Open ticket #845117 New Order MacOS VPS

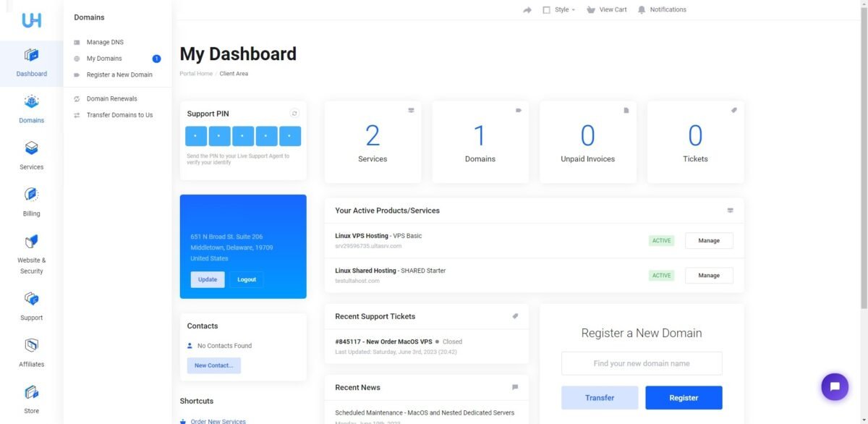click(x=383, y=342)
